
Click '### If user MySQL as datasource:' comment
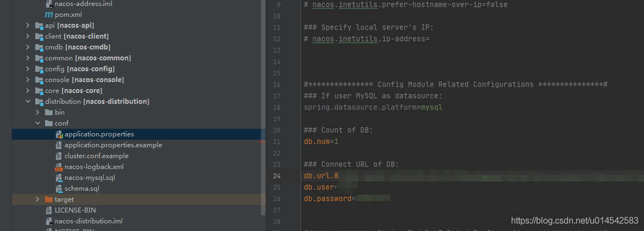click(x=373, y=96)
